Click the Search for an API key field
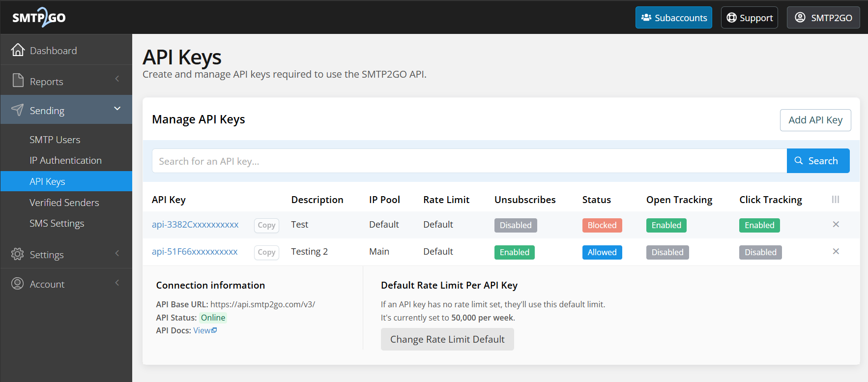Screen dimensions: 868x382 click(469, 161)
